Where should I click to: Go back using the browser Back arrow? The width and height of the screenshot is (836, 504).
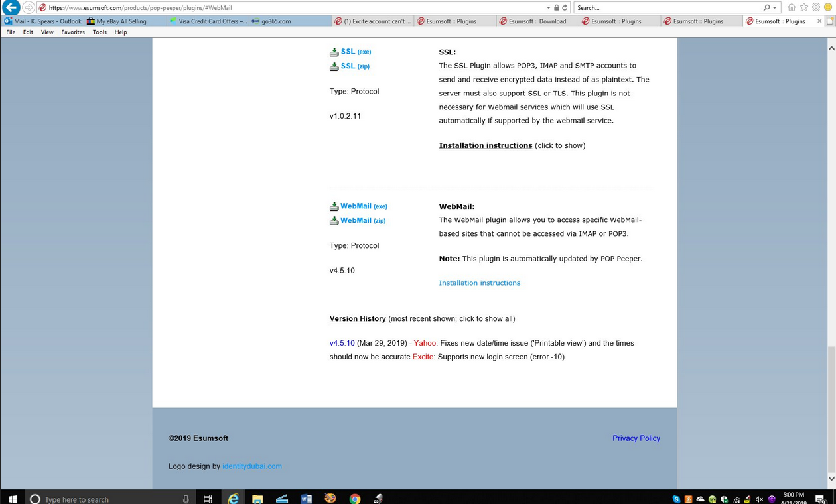click(11, 7)
